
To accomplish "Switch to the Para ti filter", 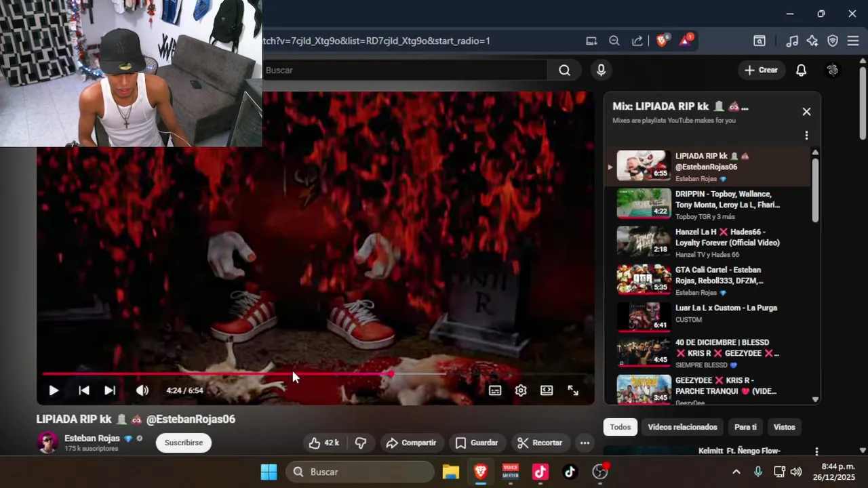I will (745, 427).
